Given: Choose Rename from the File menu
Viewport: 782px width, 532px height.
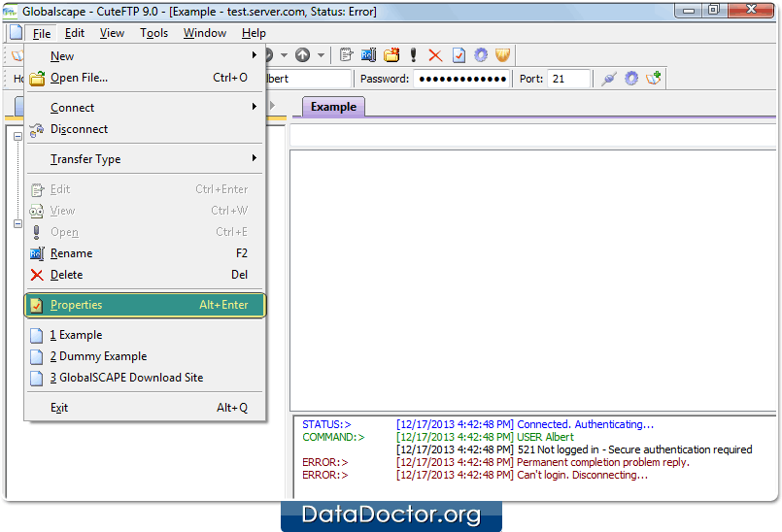Looking at the screenshot, I should (145, 253).
